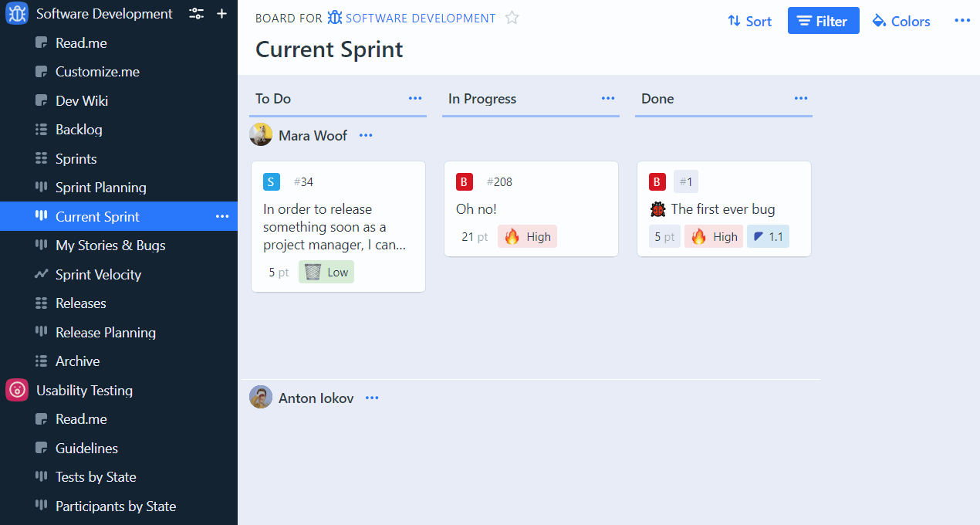
Task: Click the #34 ID on the story card
Action: click(x=303, y=181)
